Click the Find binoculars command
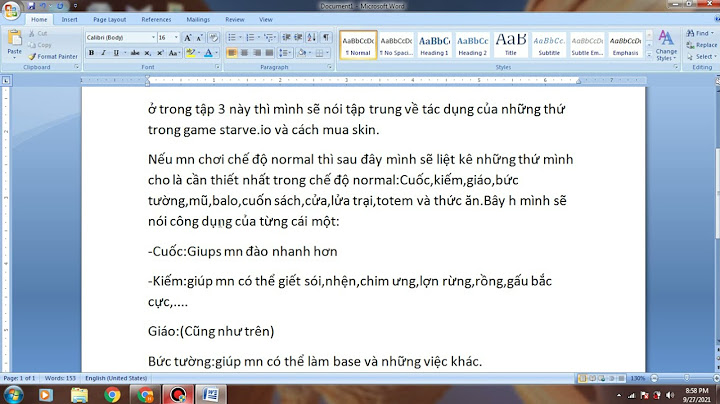 tap(700, 34)
